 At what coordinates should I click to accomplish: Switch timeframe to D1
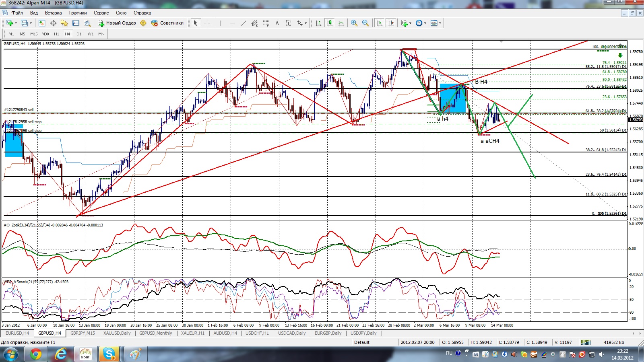[x=79, y=34]
